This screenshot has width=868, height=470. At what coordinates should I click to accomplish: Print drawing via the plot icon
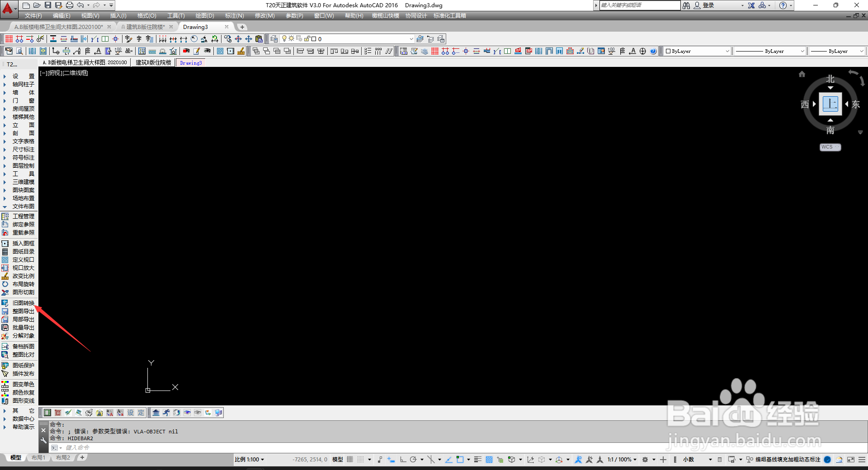click(69, 5)
